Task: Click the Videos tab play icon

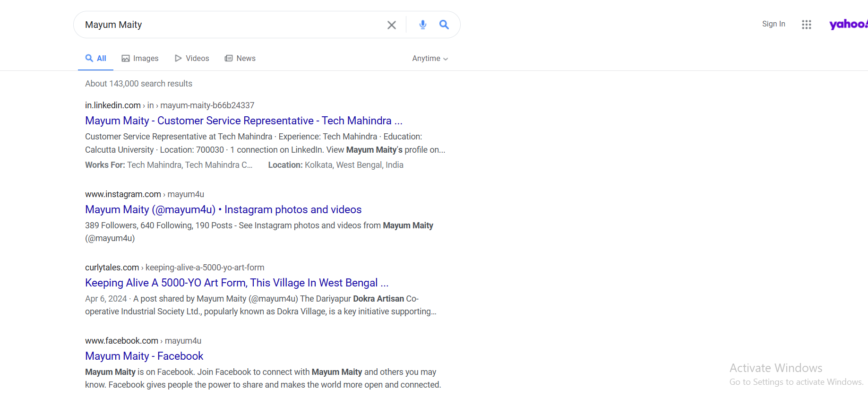Action: pos(178,59)
